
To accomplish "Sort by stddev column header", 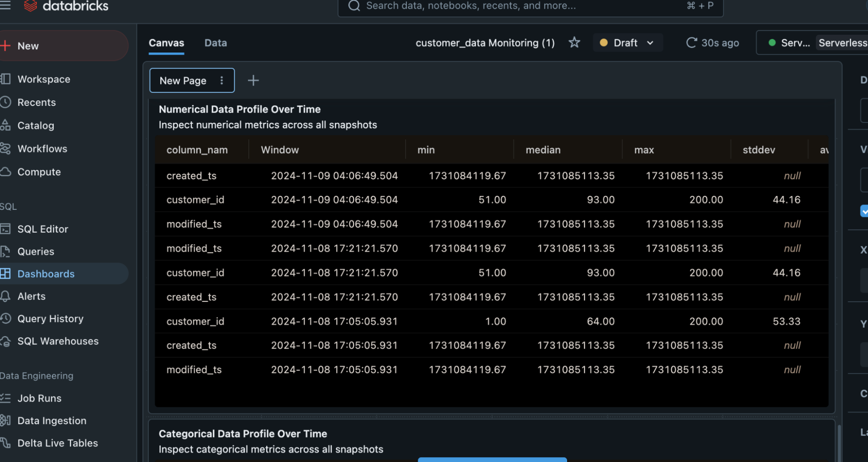I will (x=759, y=150).
